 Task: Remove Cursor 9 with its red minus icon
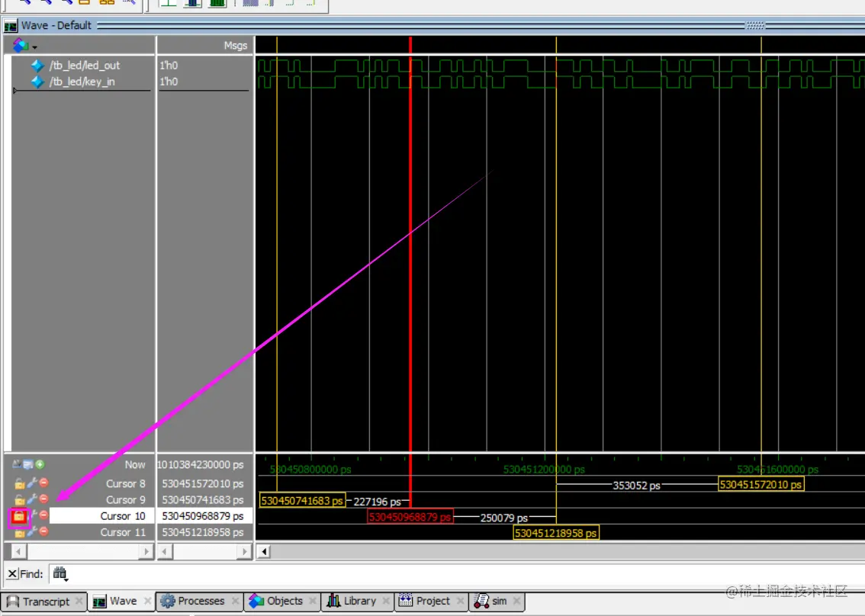click(x=44, y=499)
